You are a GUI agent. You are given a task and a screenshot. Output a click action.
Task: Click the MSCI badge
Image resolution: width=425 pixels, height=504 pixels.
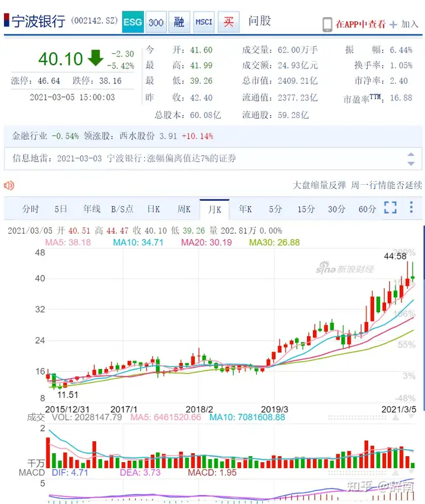tap(204, 22)
